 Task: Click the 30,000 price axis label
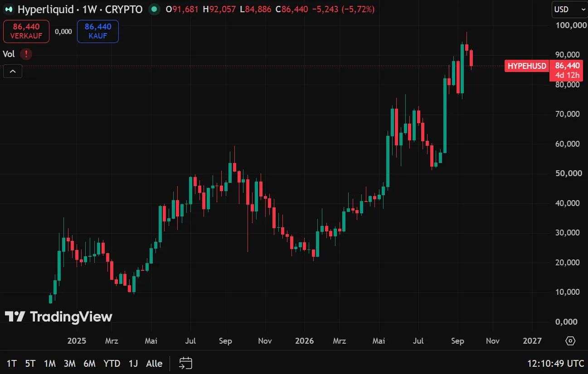pyautogui.click(x=567, y=233)
